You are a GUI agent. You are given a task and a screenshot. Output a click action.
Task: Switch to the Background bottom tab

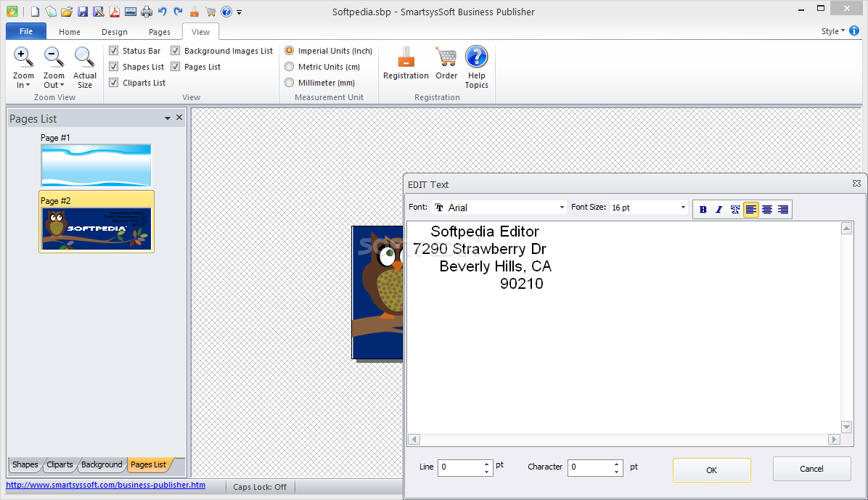pos(102,464)
